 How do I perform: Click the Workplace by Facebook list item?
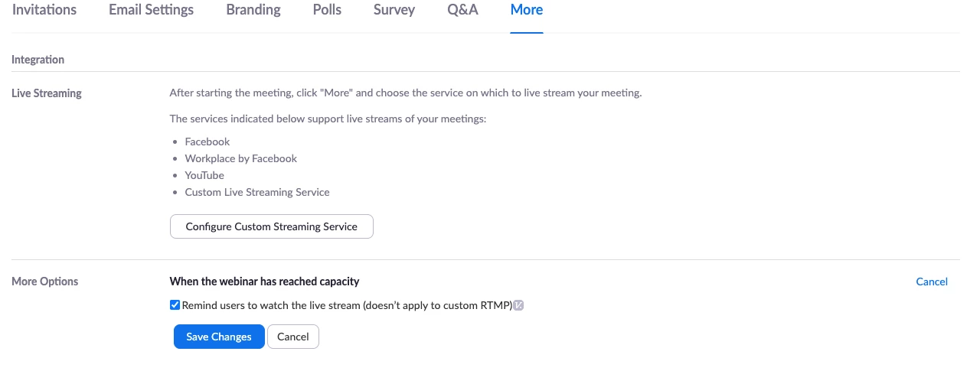click(240, 158)
